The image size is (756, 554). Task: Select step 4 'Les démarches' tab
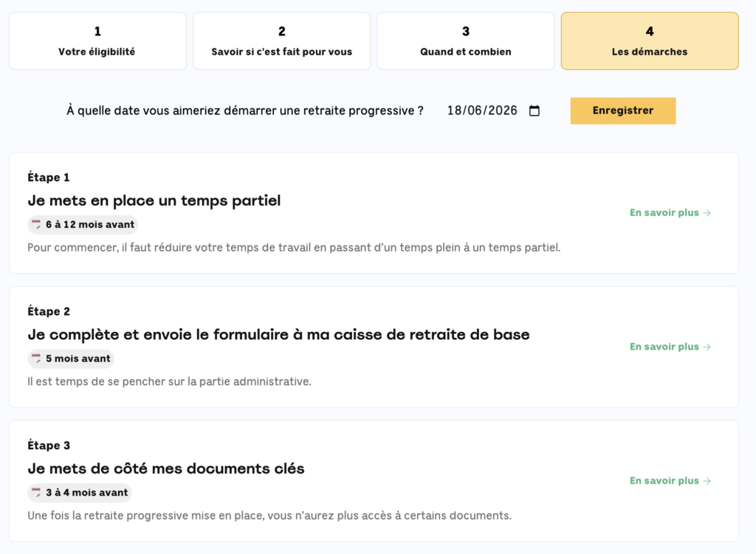coord(650,41)
